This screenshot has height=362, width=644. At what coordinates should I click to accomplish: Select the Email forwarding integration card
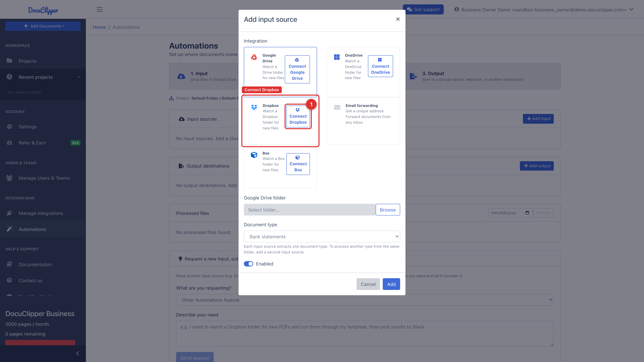[x=363, y=121]
